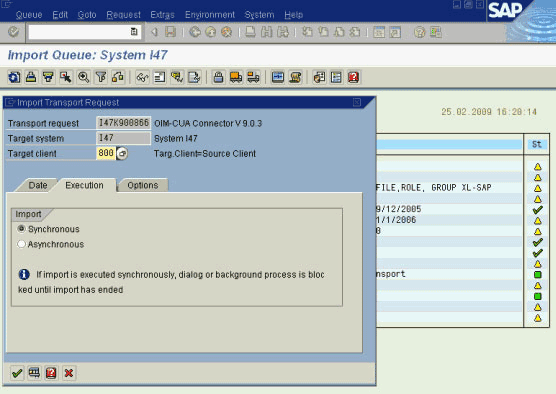The image size is (556, 394).
Task: Click the red help icon at dialog bottom
Action: [x=51, y=373]
